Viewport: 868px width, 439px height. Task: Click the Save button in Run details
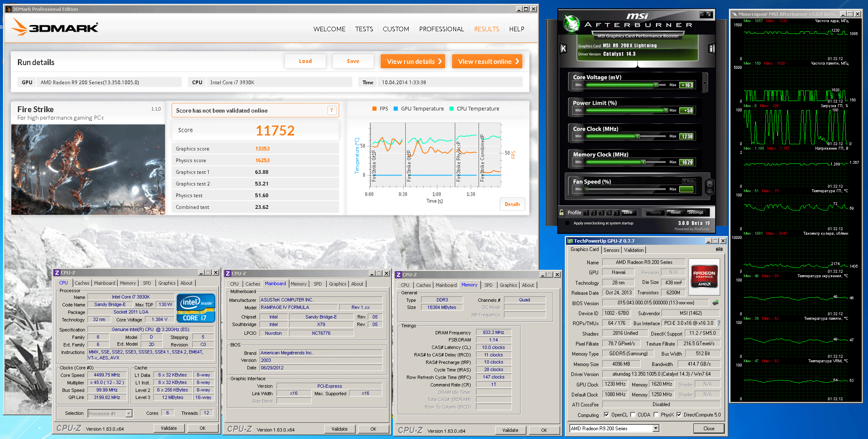[353, 61]
